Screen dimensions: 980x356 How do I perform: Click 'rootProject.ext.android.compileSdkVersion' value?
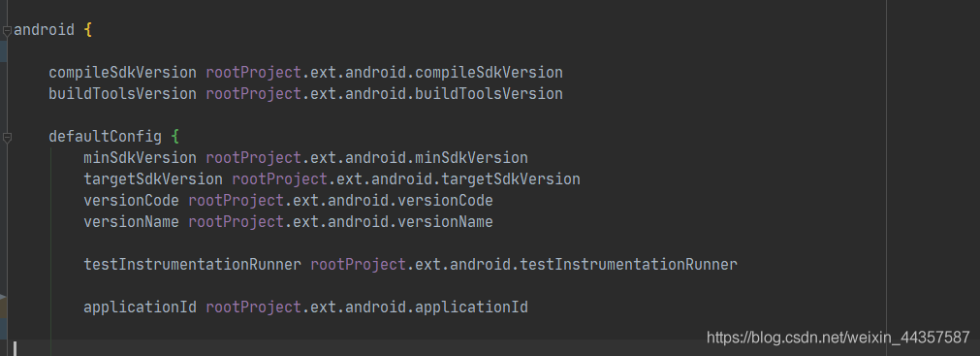coord(385,73)
